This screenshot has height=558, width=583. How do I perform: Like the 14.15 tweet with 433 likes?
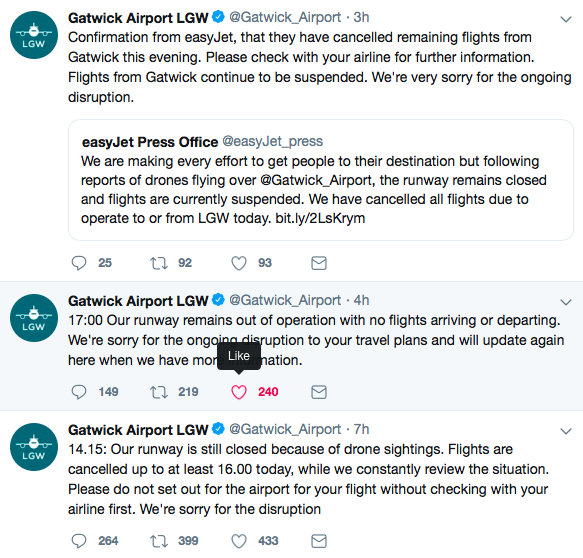(x=239, y=541)
